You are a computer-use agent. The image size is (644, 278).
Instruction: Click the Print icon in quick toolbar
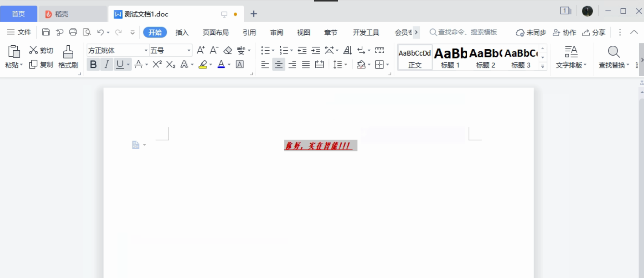point(73,32)
